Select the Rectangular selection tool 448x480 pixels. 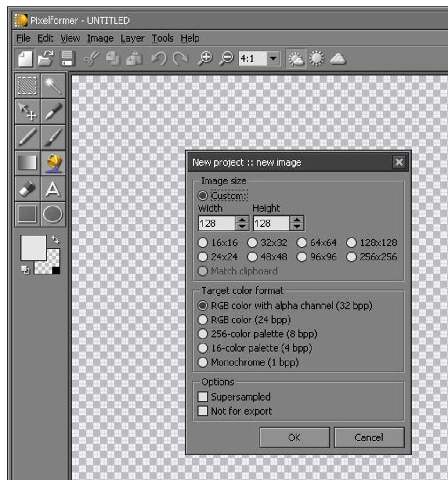[27, 86]
